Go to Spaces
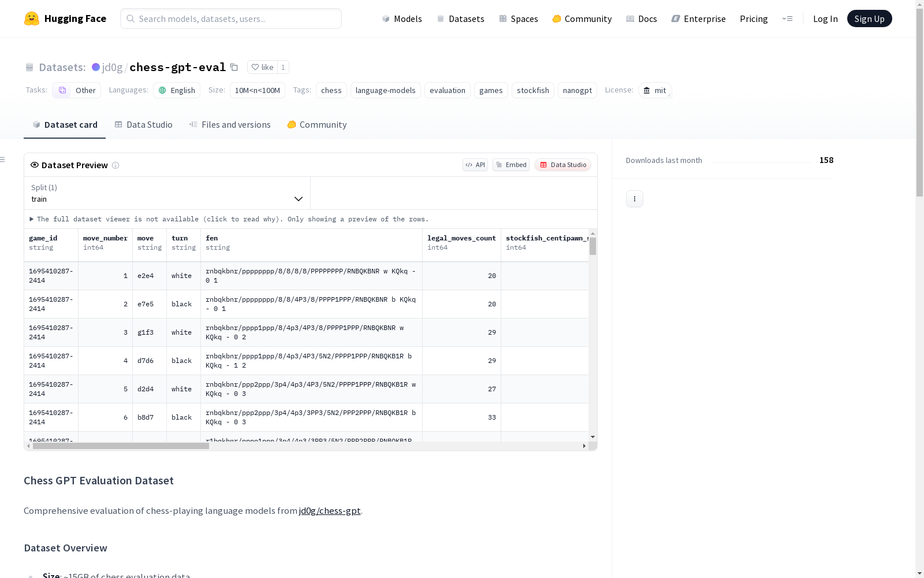 [519, 18]
